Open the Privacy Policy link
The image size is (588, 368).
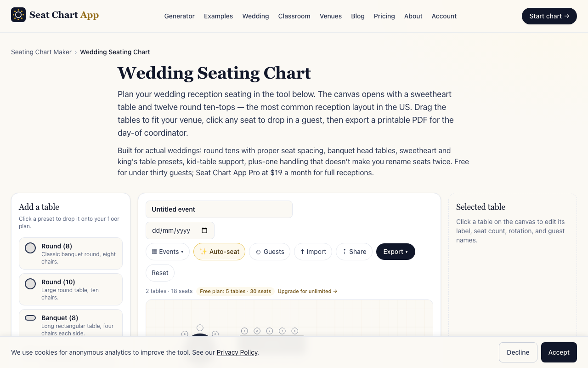coord(237,352)
